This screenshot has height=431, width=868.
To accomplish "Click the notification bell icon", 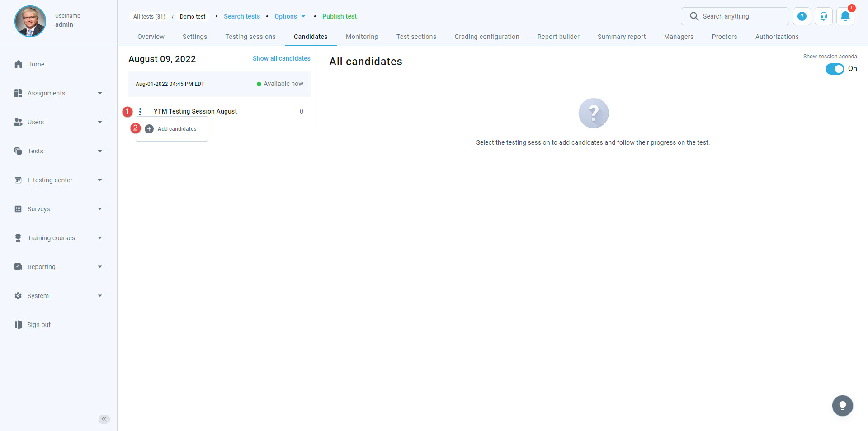I will (845, 17).
